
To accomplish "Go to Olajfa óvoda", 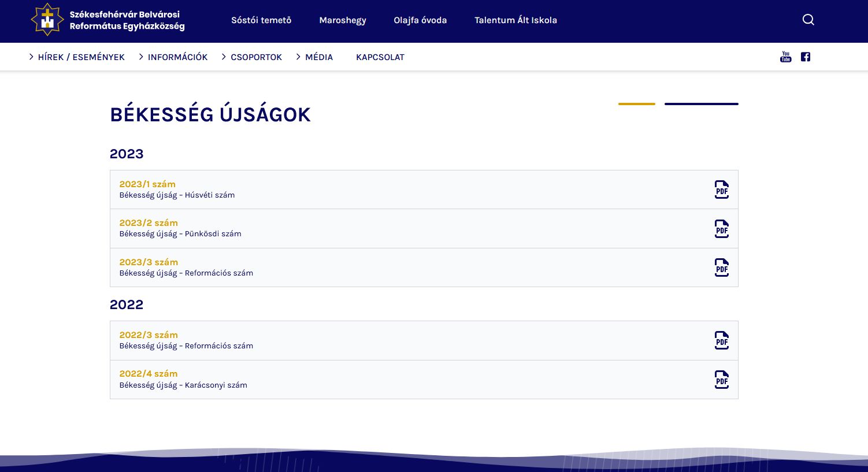I will tap(420, 20).
